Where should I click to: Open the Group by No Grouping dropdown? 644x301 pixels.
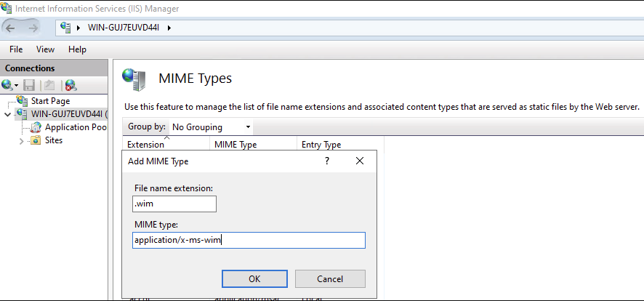(x=211, y=127)
